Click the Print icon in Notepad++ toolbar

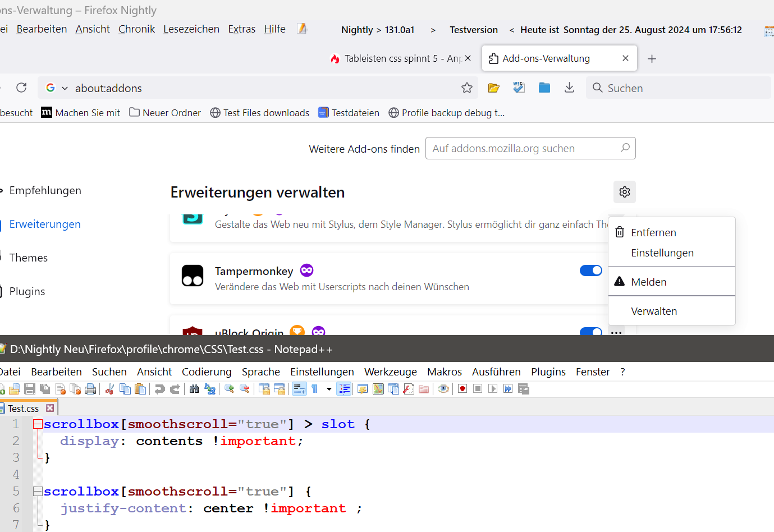click(x=90, y=389)
